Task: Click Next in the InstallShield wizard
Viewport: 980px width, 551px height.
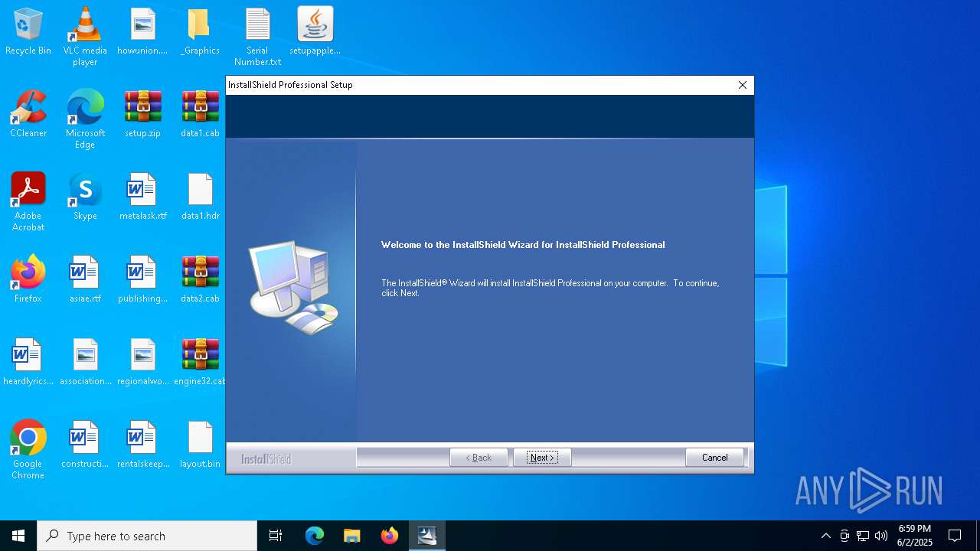Action: 542,458
